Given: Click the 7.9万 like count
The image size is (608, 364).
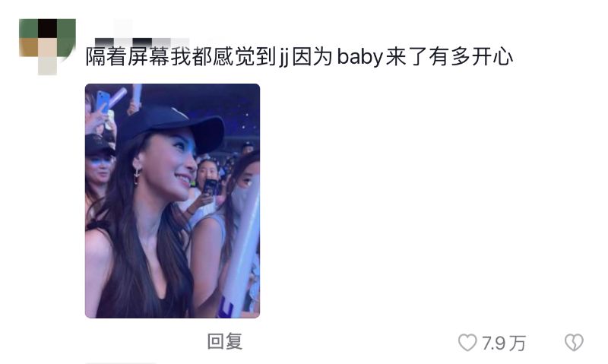Looking at the screenshot, I should (504, 343).
